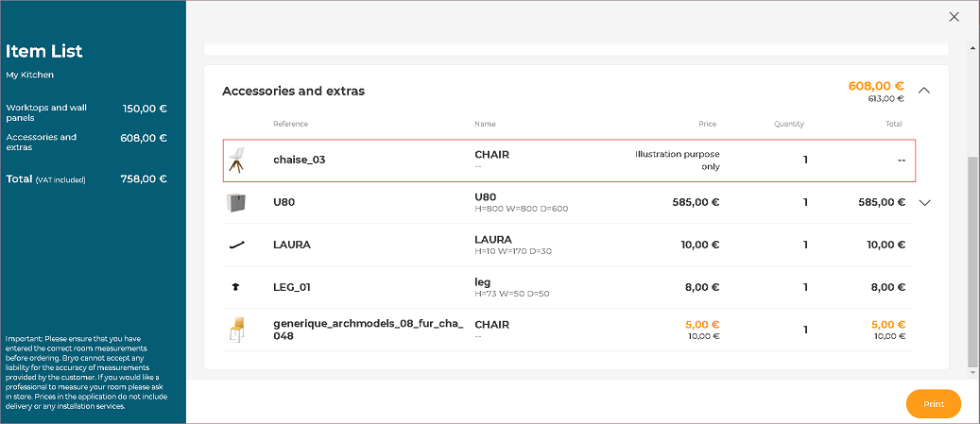This screenshot has height=424, width=980.
Task: Close the item list dialog
Action: (x=954, y=17)
